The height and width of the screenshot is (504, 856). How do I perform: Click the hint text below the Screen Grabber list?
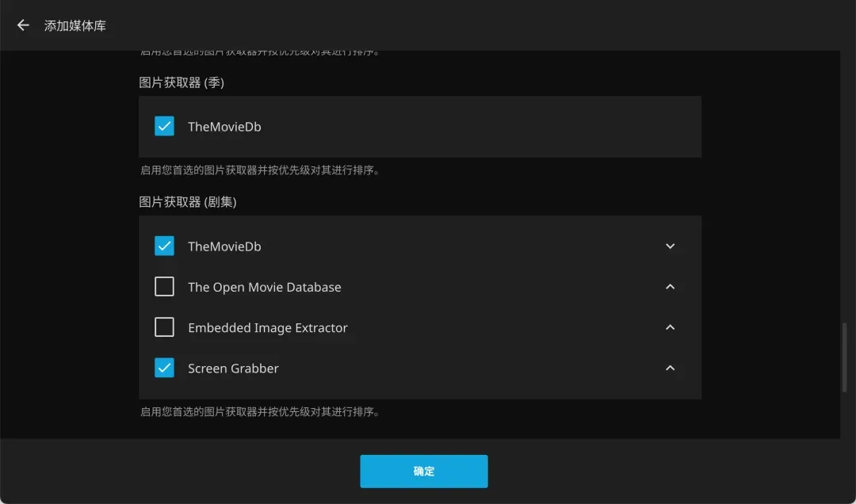(260, 412)
